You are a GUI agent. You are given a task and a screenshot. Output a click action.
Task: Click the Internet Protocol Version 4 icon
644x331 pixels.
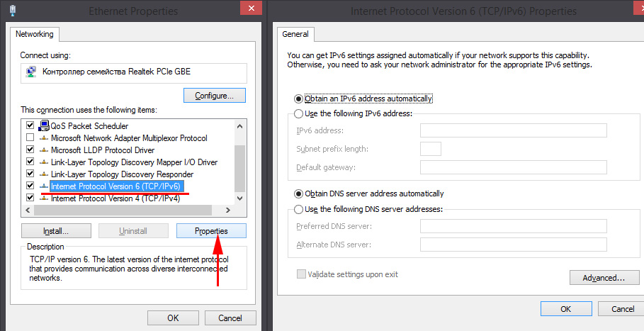tap(43, 198)
